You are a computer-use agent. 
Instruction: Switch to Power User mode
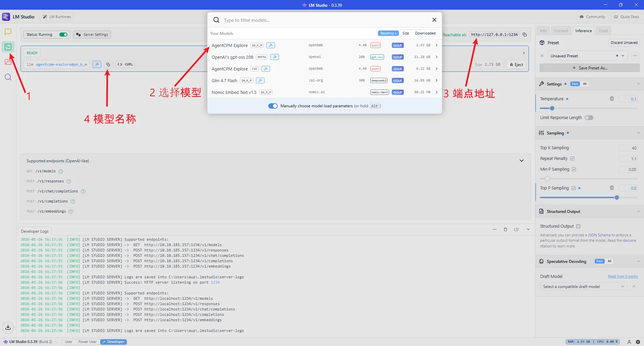pyautogui.click(x=87, y=342)
